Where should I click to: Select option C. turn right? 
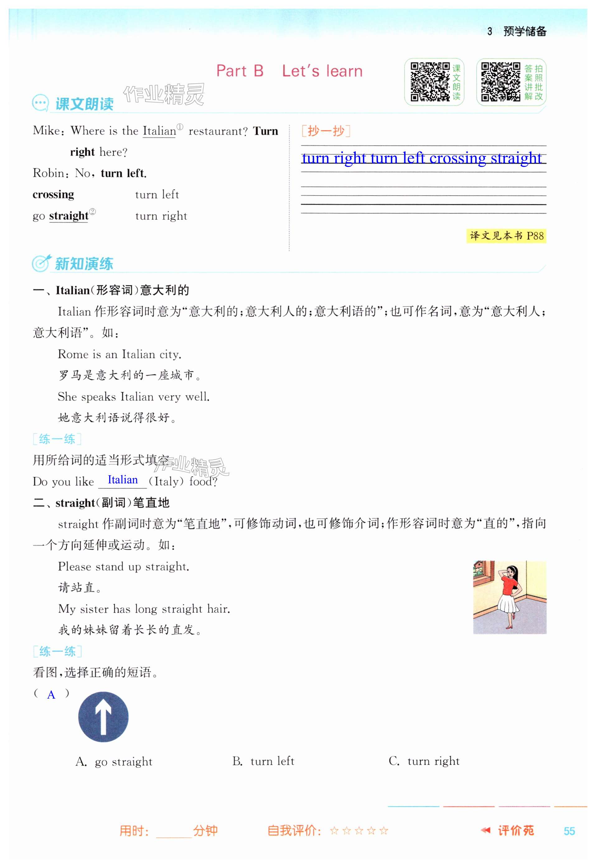point(424,761)
